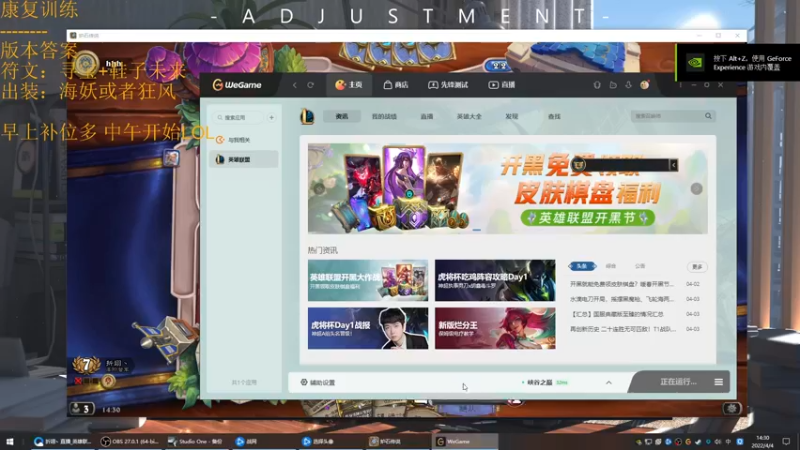Click the rank 7 badge in Hearthstone
The height and width of the screenshot is (450, 800).
87,365
